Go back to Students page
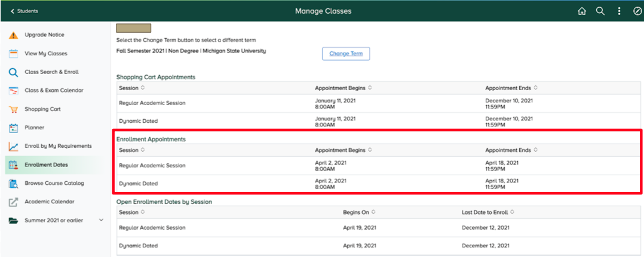Screen dimensions: 644x257 pyautogui.click(x=24, y=11)
